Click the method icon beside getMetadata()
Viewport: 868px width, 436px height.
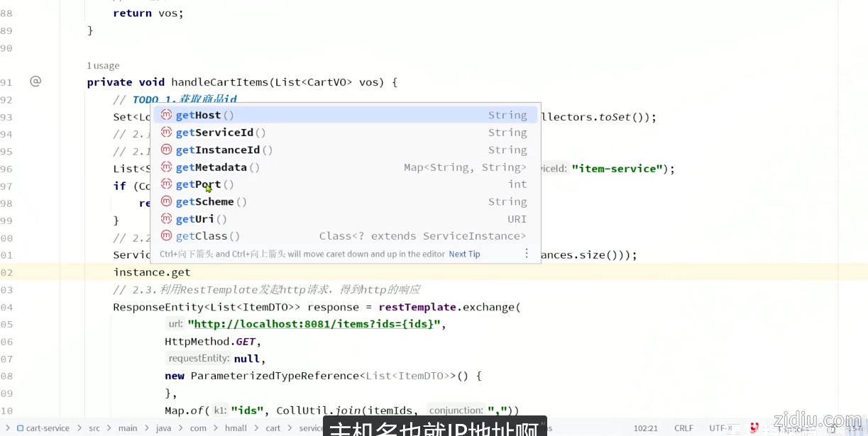pyautogui.click(x=166, y=167)
